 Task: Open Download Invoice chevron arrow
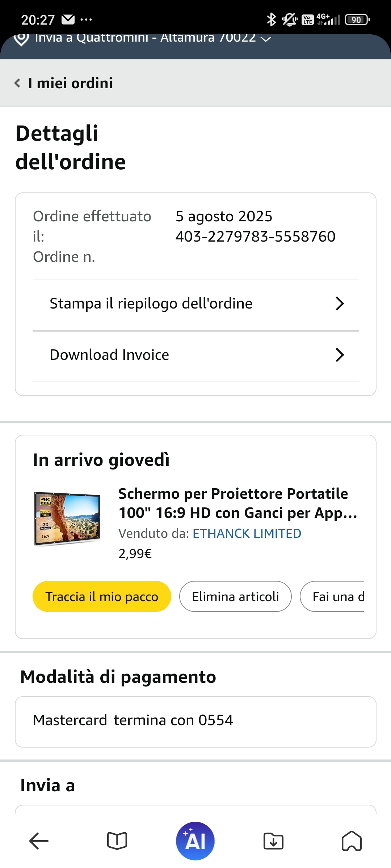(339, 355)
